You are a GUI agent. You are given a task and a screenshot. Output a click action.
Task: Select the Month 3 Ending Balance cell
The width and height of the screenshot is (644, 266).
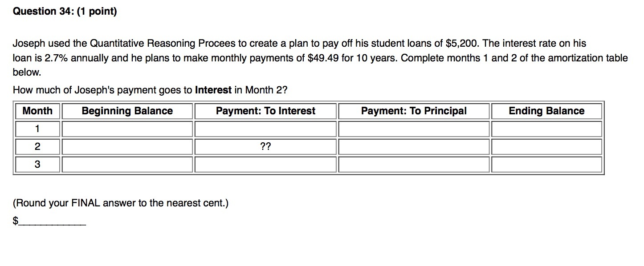[x=546, y=165]
